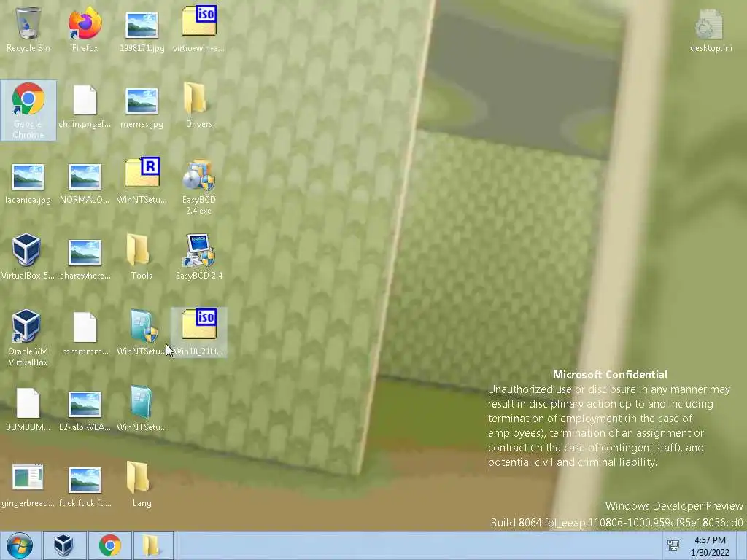
Task: Open the Recycle Bin desktop icon
Action: [x=28, y=29]
